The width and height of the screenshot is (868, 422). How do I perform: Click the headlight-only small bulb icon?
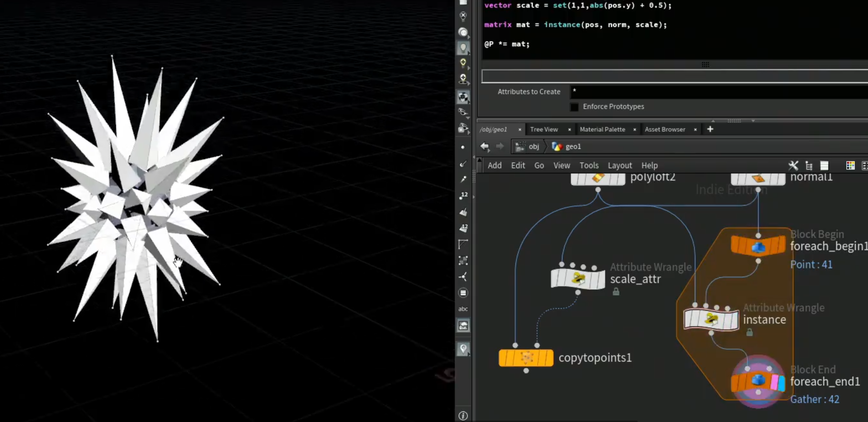[463, 63]
